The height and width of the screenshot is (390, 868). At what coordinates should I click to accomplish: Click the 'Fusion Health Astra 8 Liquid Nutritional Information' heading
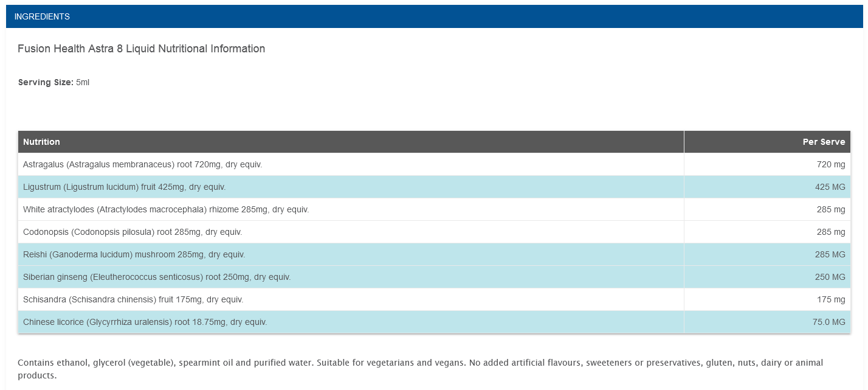coord(141,49)
